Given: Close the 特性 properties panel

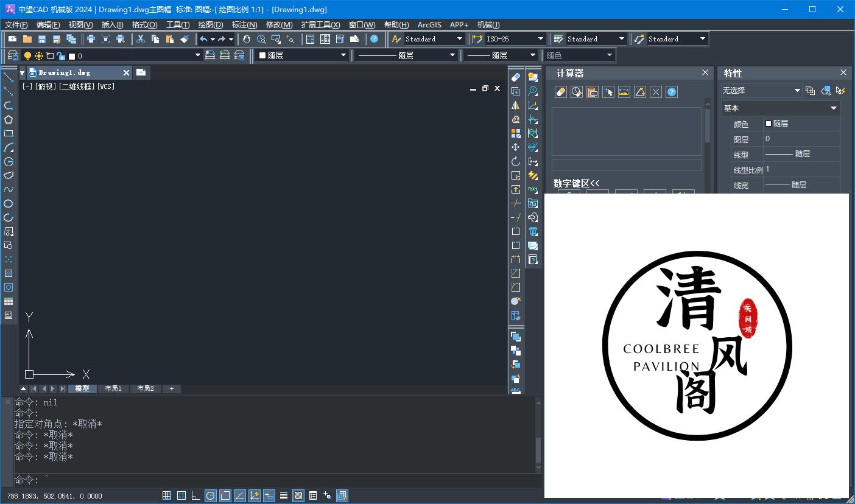Looking at the screenshot, I should (843, 72).
